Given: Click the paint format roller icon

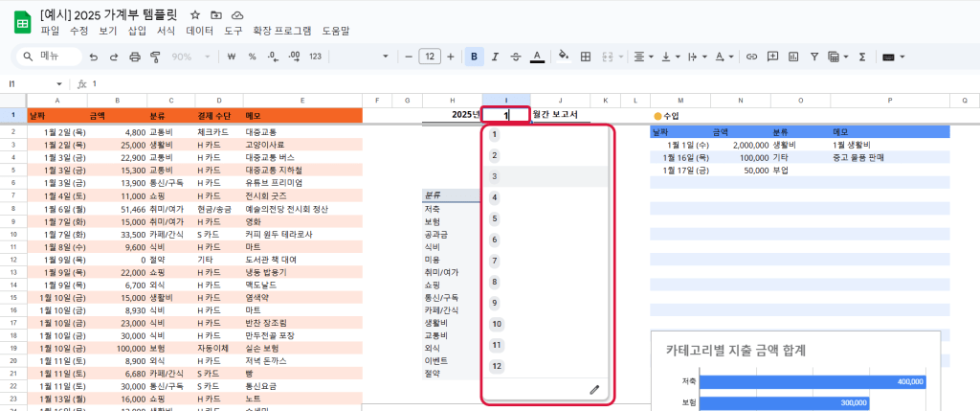Looking at the screenshot, I should 156,57.
